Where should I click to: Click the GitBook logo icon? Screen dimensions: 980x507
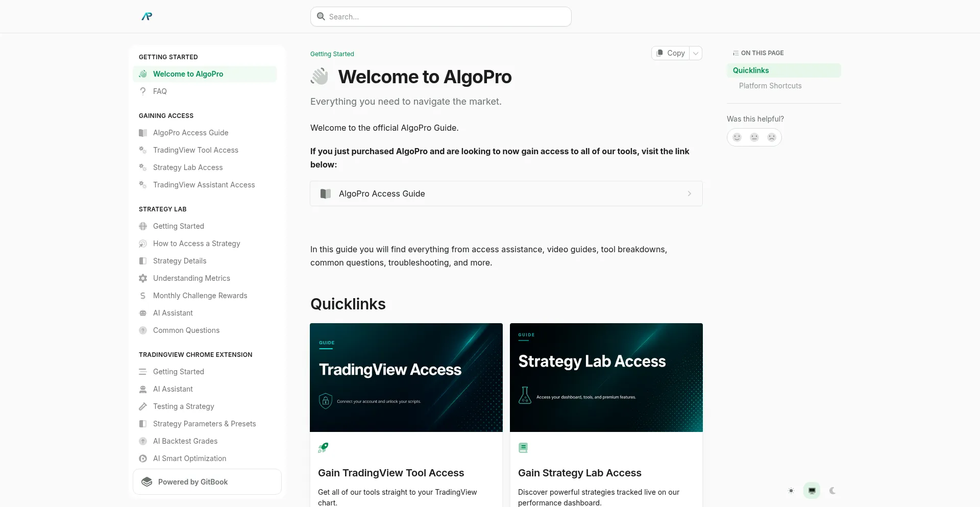147,482
